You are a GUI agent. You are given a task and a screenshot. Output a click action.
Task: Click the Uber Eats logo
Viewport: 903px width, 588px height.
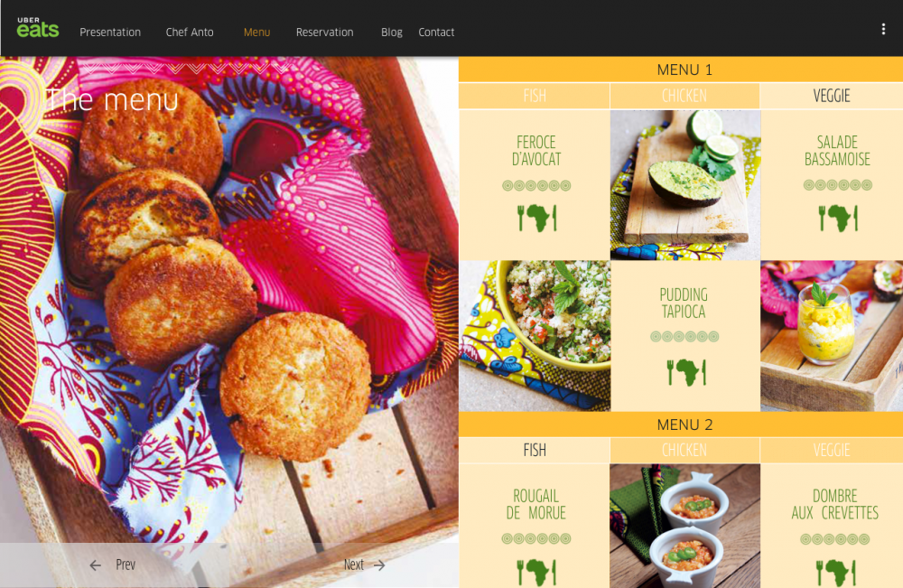[38, 28]
